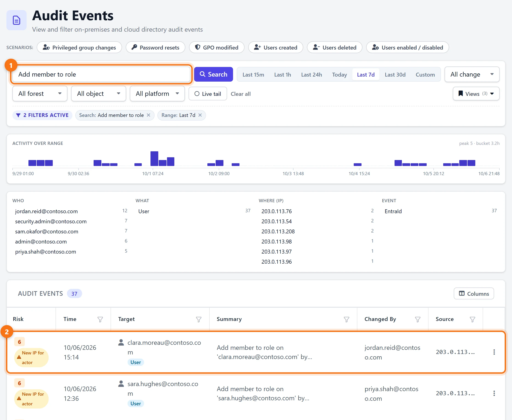Apply Users enabled / disabled scenario
Screen dimensions: 512x420
click(407, 47)
